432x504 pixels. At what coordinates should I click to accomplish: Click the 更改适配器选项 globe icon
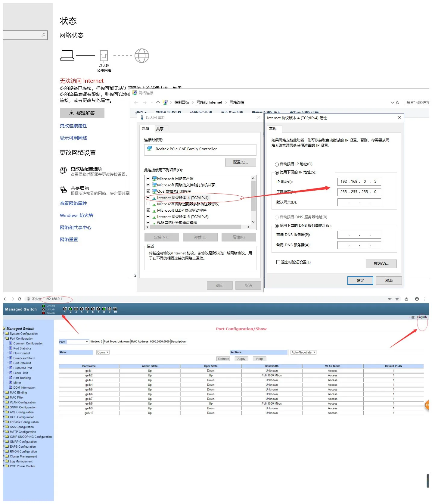[63, 170]
